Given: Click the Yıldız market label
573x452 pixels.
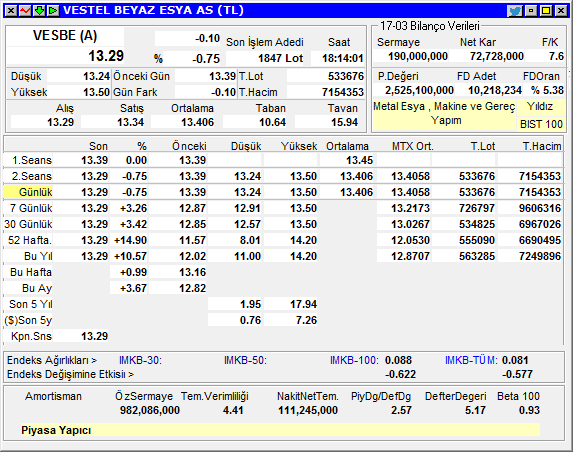Looking at the screenshot, I should pyautogui.click(x=540, y=106).
